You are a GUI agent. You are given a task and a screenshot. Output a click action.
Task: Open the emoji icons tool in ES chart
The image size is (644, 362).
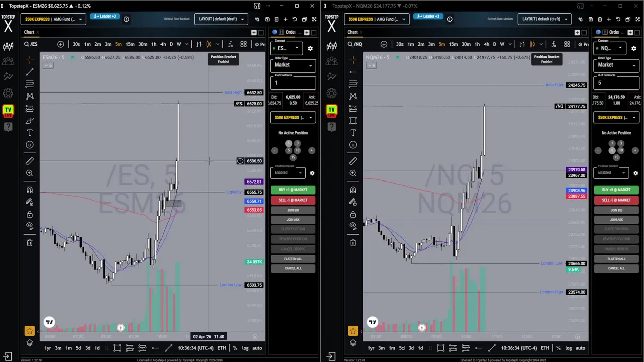[30, 145]
